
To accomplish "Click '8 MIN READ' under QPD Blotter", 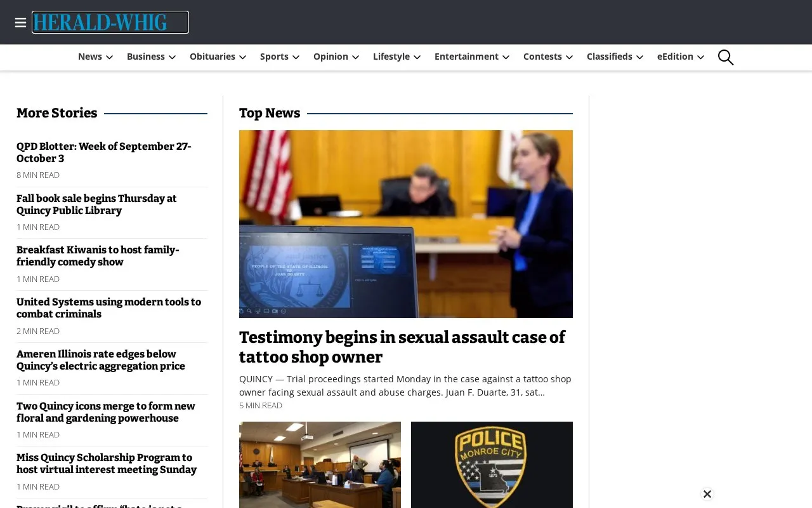I will (38, 175).
